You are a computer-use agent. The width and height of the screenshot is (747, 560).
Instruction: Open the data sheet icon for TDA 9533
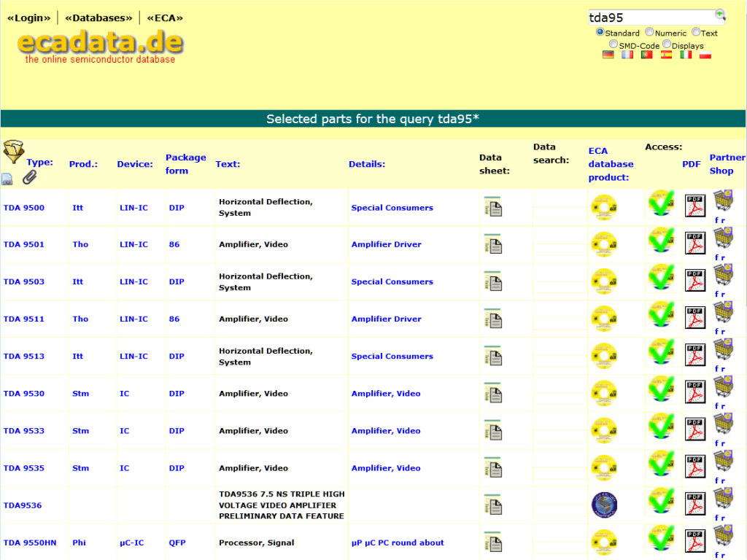493,430
